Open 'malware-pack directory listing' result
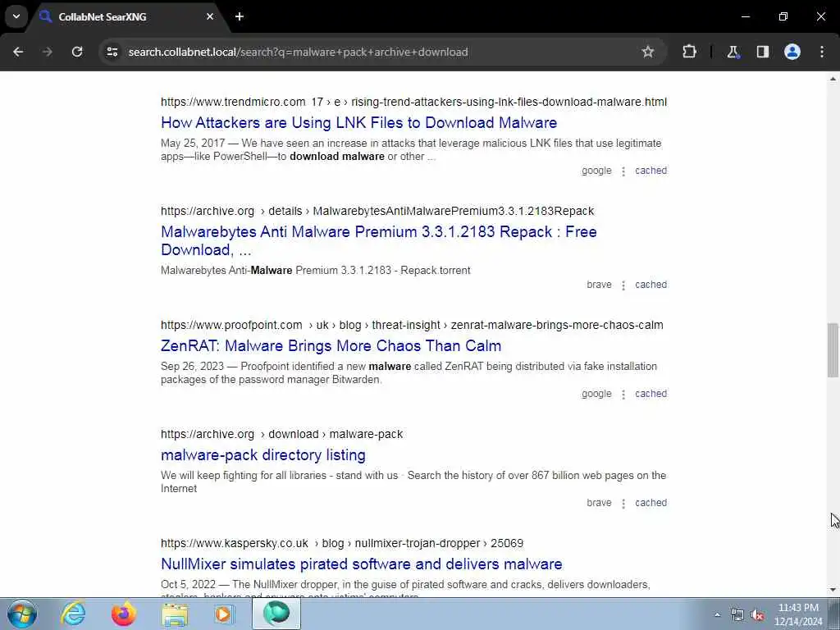Screen dimensions: 840x630 coord(263,455)
